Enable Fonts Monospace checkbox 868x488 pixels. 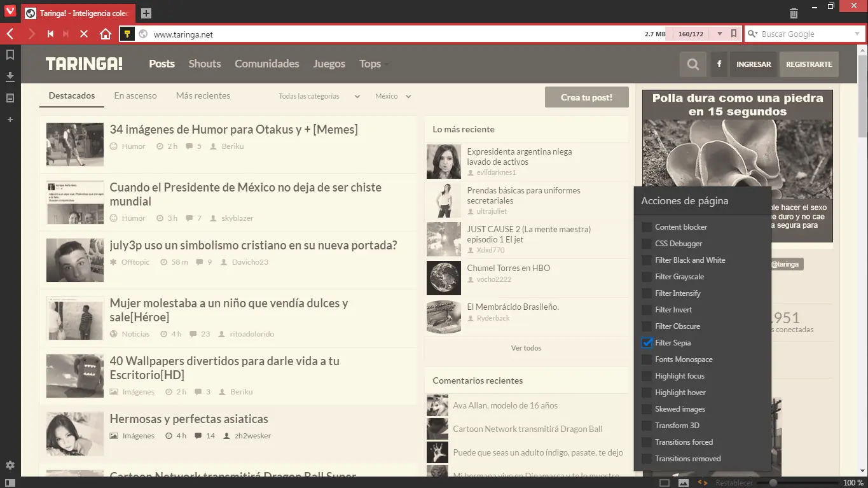[x=647, y=359]
